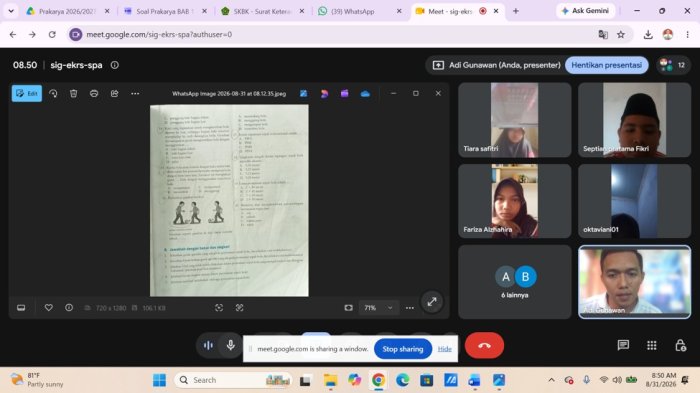The width and height of the screenshot is (700, 393).
Task: Open Microsoft Edge from taskbar
Action: (x=402, y=380)
